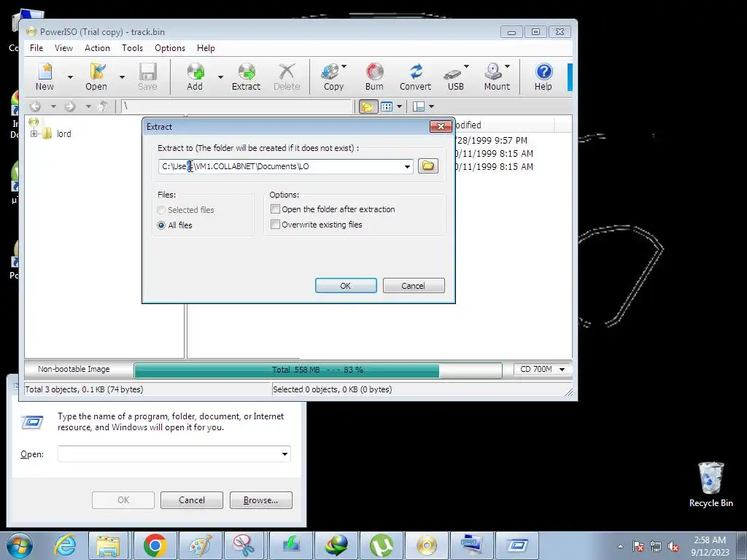Open the Add button dropdown arrow
The height and width of the screenshot is (560, 747).
tap(220, 77)
